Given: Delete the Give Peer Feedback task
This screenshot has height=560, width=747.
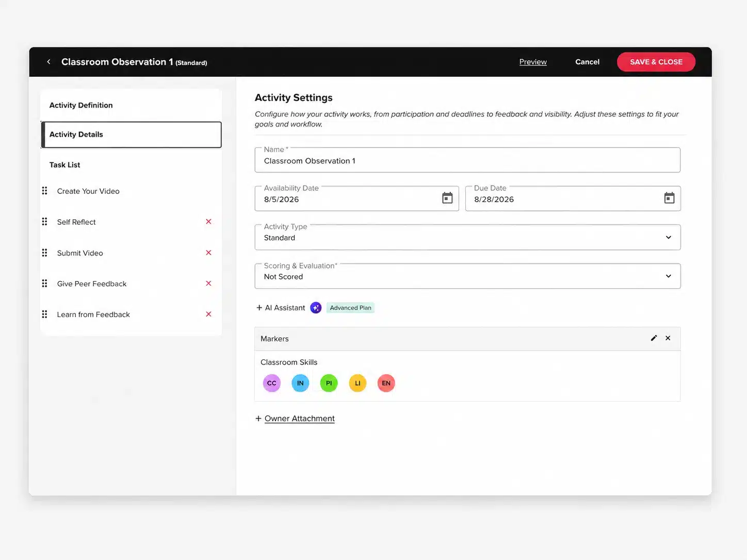Looking at the screenshot, I should click(x=208, y=284).
